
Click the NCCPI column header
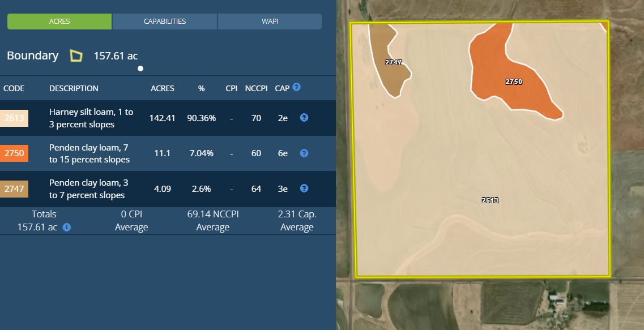(256, 88)
